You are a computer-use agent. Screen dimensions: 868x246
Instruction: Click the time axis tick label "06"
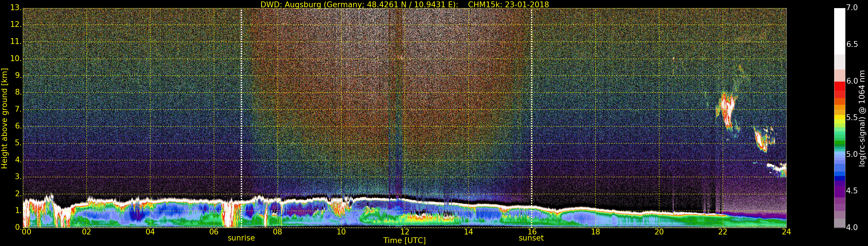pos(214,232)
